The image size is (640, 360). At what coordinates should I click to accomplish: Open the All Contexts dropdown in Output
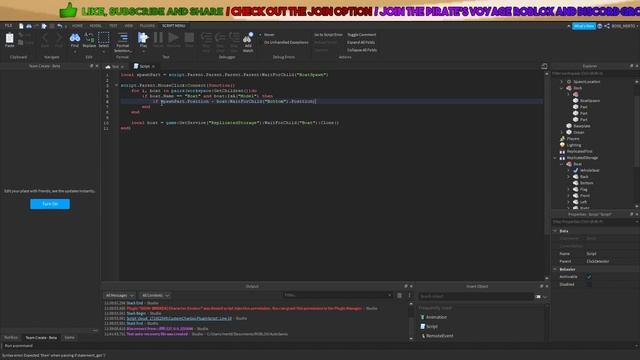point(155,295)
